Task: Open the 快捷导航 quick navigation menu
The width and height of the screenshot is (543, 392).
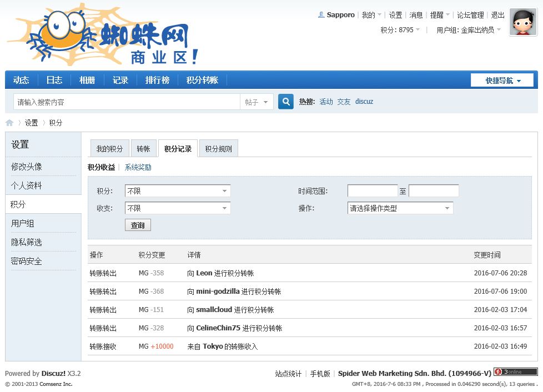Action: tap(502, 81)
